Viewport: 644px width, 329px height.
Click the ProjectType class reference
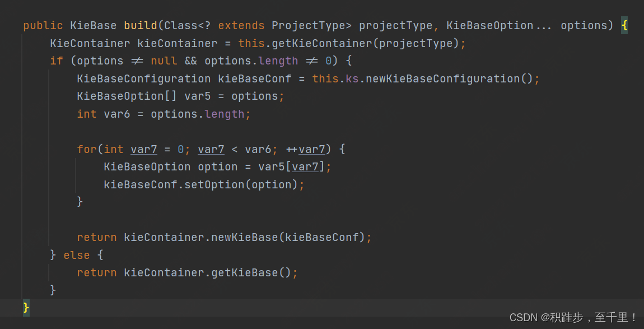click(x=311, y=25)
